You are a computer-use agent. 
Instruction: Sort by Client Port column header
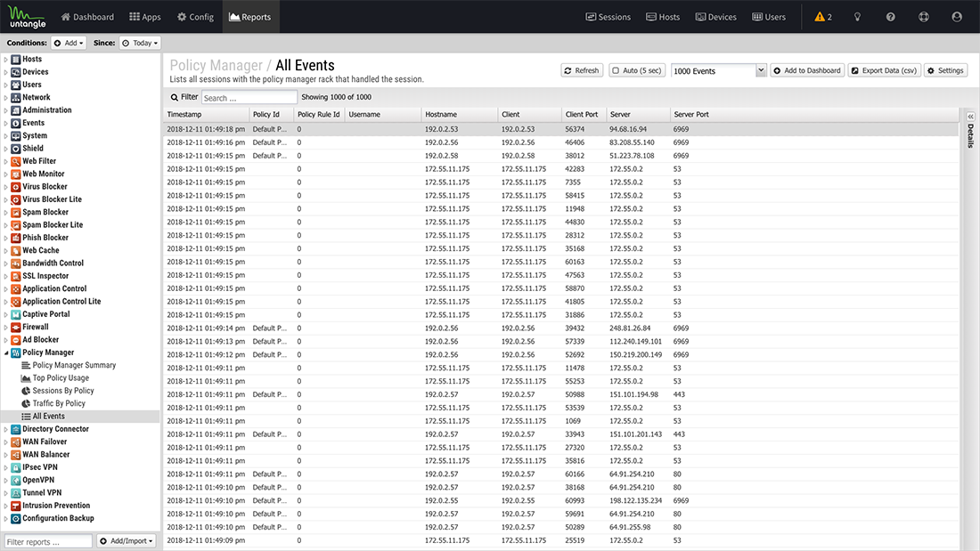[584, 114]
